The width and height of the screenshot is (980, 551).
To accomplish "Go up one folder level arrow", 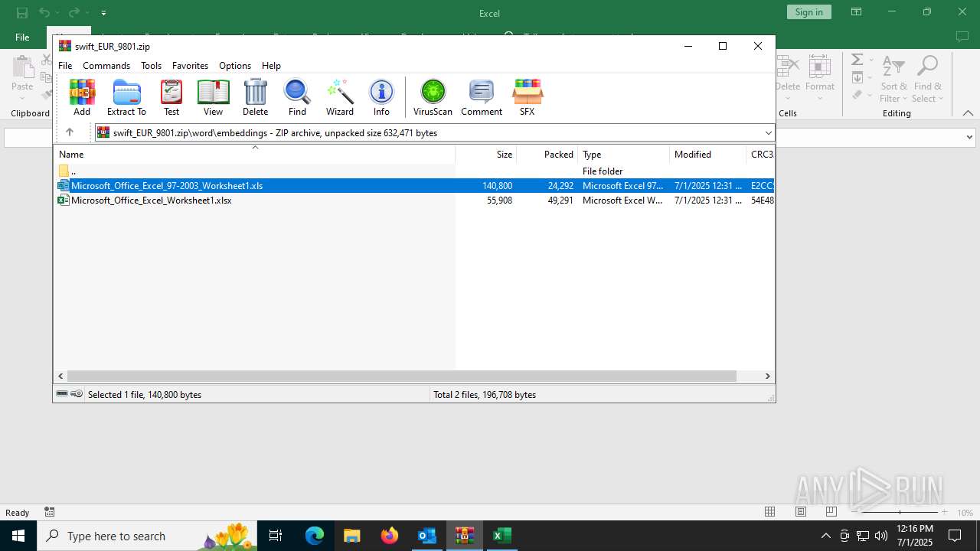I will click(70, 132).
